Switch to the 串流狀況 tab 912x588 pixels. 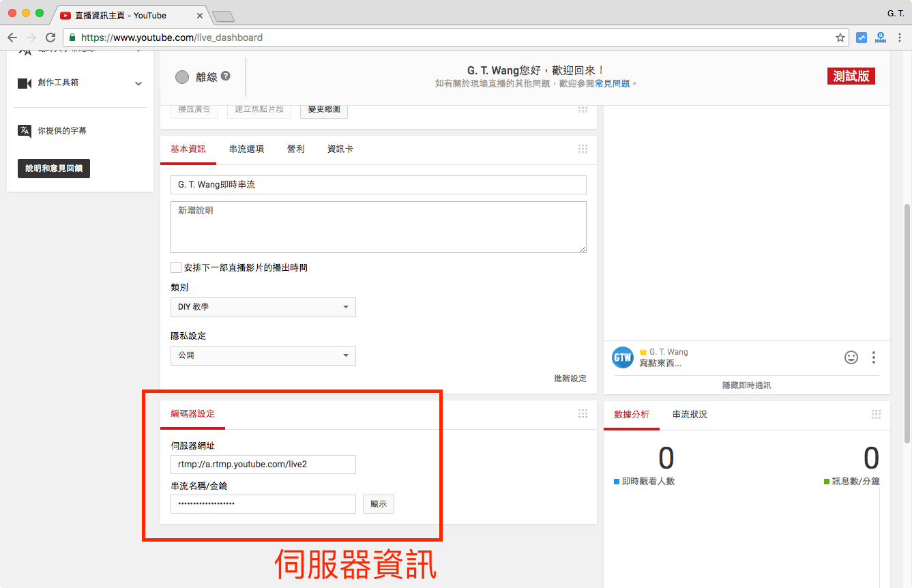pyautogui.click(x=689, y=413)
